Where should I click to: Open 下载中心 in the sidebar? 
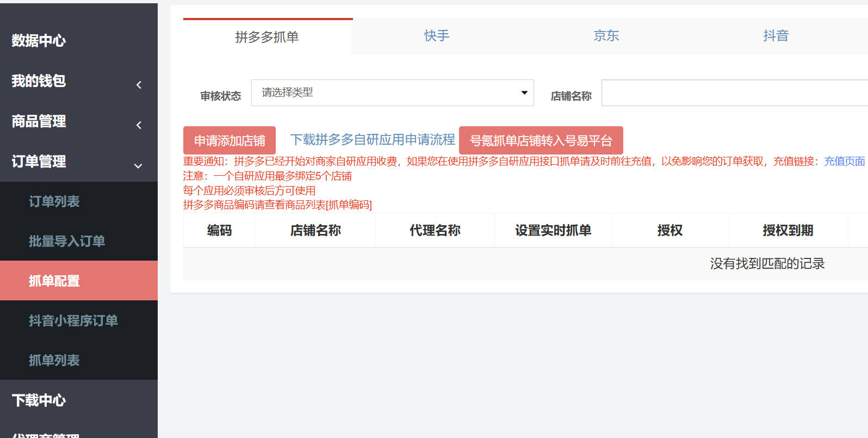pos(39,400)
